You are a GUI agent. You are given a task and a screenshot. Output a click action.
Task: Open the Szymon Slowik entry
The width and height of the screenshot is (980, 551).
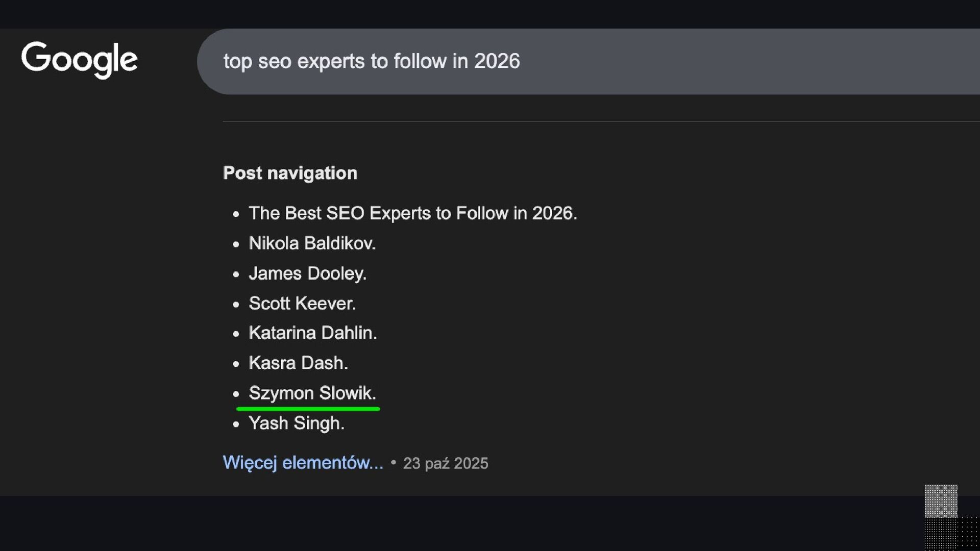312,393
